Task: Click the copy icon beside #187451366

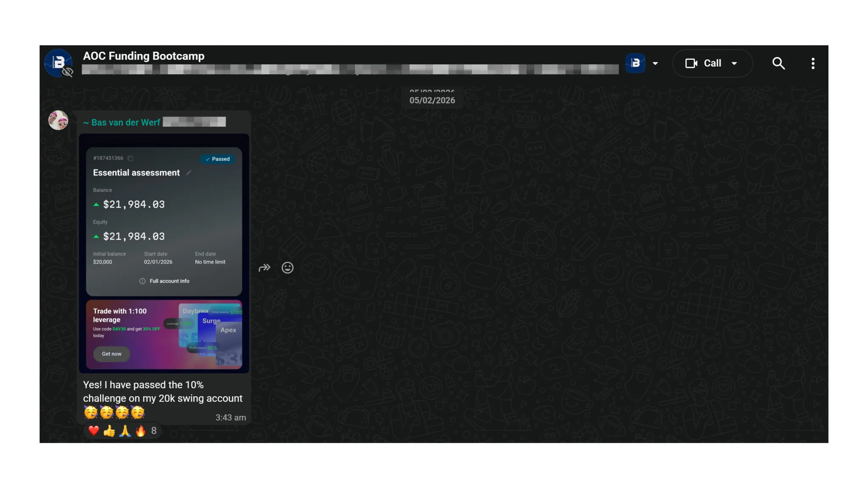Action: (131, 158)
